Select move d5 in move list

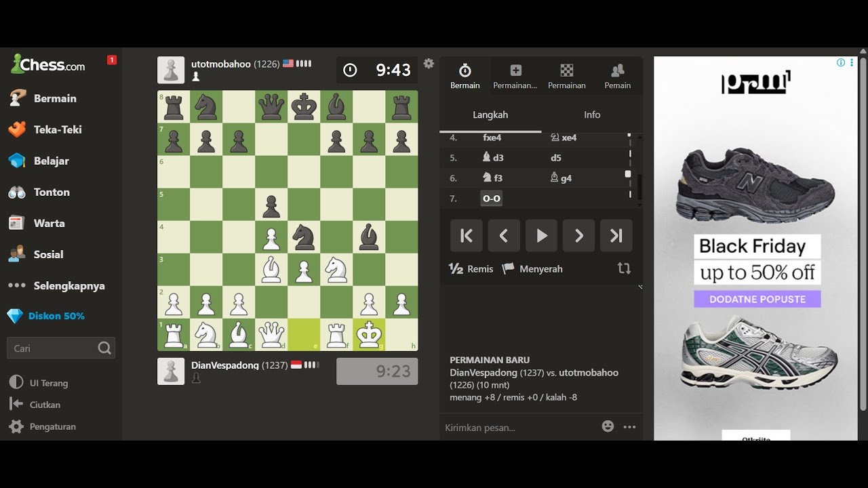[556, 158]
